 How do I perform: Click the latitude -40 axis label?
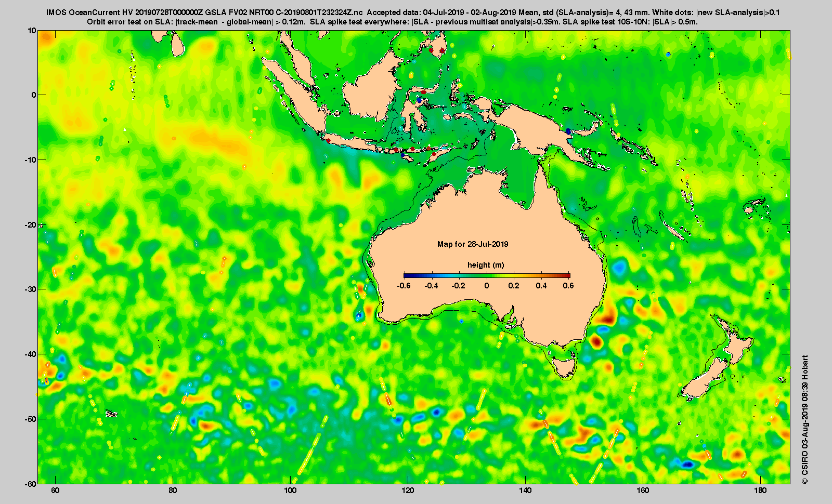pyautogui.click(x=31, y=354)
